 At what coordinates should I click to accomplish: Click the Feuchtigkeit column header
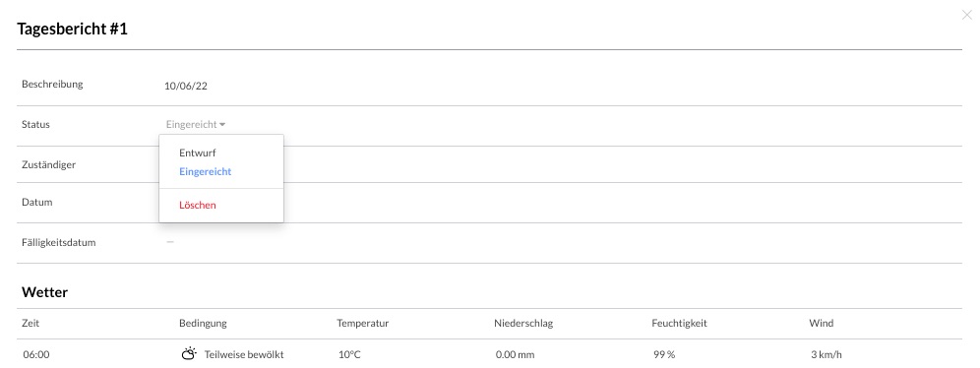click(x=679, y=323)
